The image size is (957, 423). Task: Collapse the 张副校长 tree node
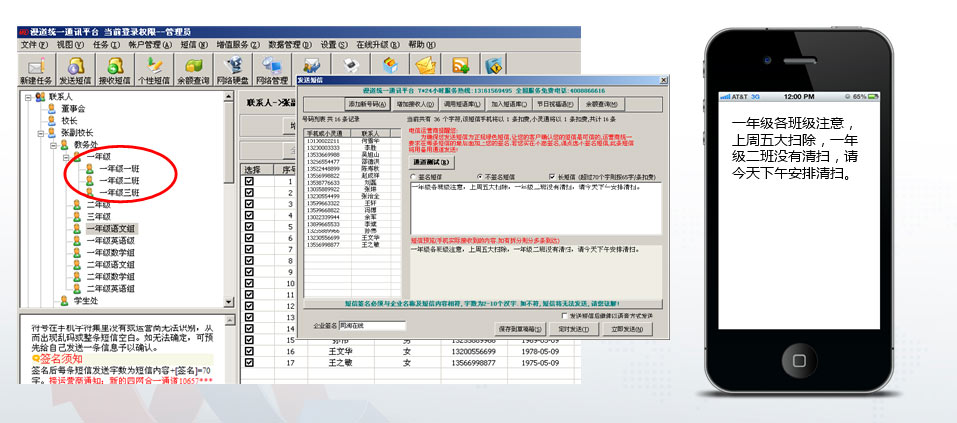click(x=39, y=132)
